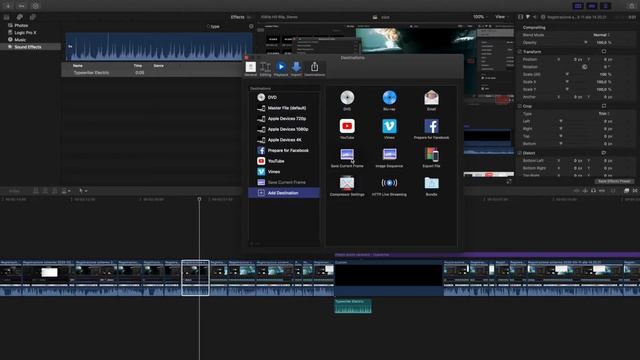Open the Editing preferences tab
Screen dimensions: 640x360
click(x=265, y=69)
